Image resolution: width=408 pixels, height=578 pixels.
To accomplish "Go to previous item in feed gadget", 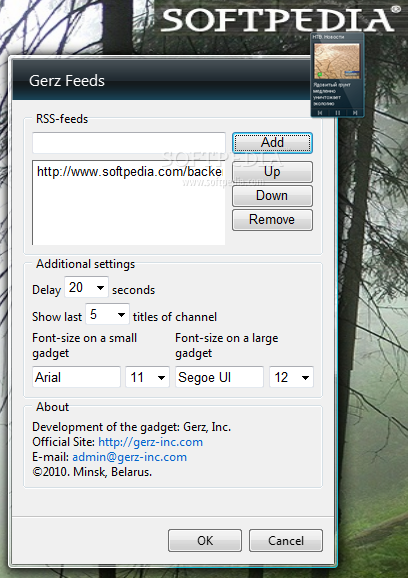I will pyautogui.click(x=320, y=113).
